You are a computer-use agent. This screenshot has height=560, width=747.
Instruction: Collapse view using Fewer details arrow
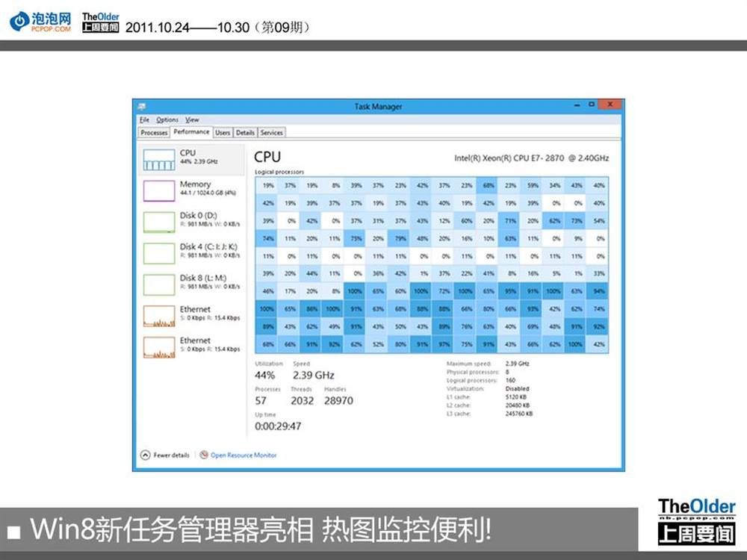(145, 455)
